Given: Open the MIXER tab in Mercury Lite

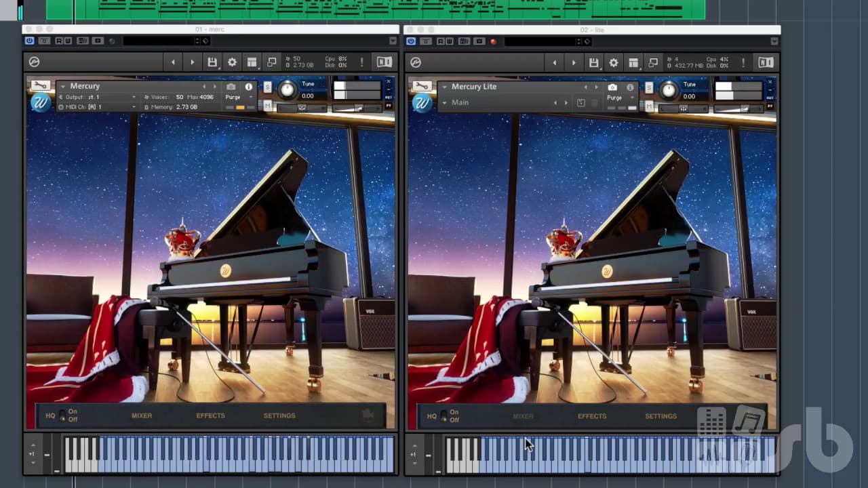Looking at the screenshot, I should [523, 416].
